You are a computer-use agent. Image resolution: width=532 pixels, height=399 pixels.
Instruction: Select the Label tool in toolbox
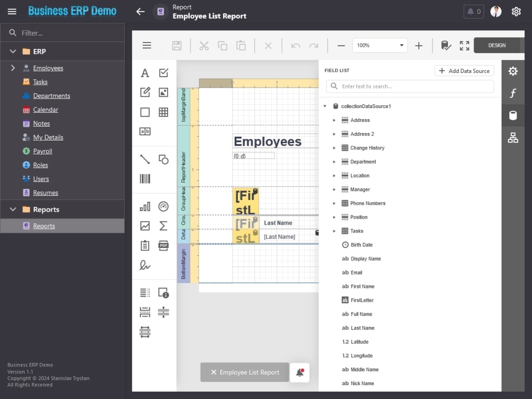point(145,73)
